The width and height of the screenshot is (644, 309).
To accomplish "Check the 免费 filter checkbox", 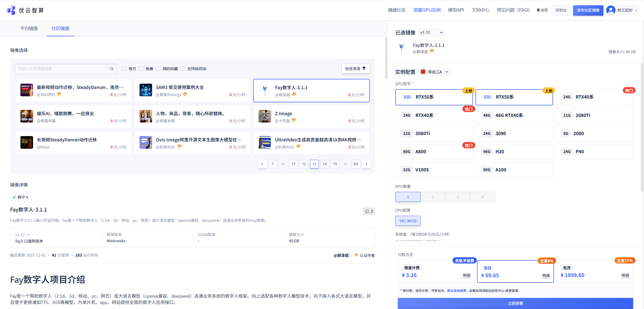I will pos(141,69).
